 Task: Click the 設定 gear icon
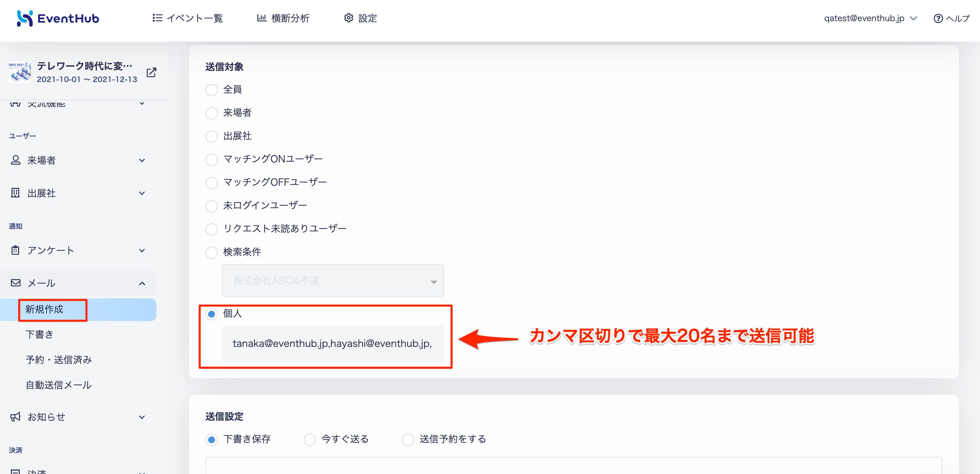pyautogui.click(x=348, y=18)
